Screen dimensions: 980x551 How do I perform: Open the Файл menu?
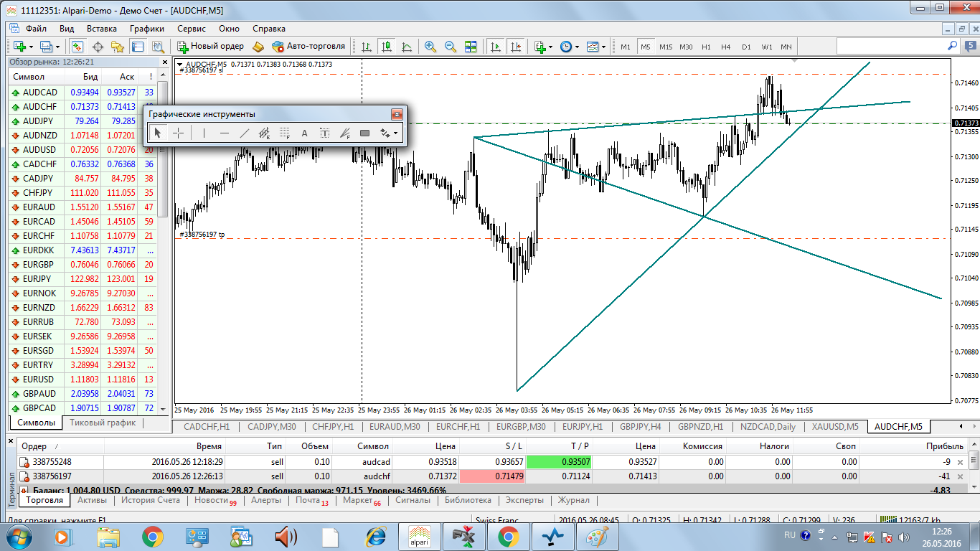coord(36,29)
